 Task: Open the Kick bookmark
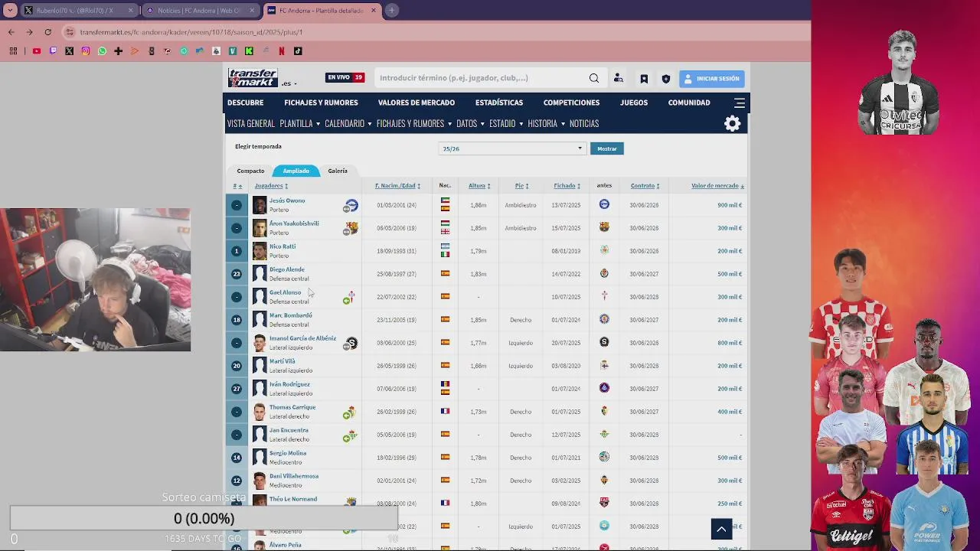249,51
